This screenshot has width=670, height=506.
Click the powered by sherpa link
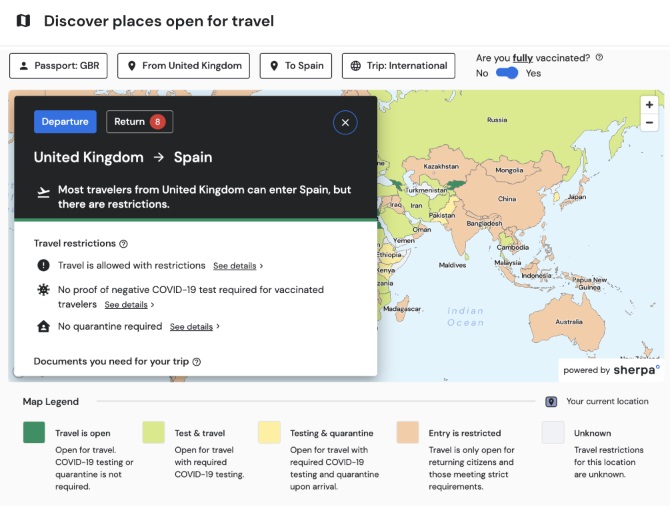click(611, 370)
